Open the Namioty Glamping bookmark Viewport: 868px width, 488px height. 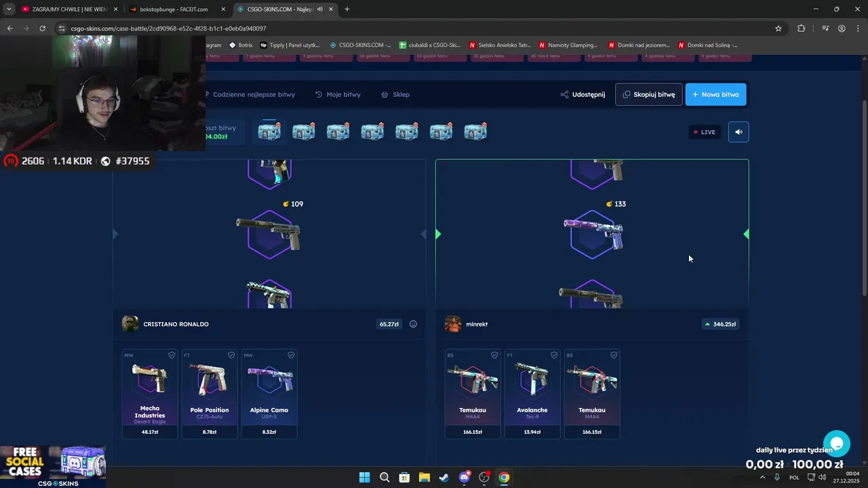click(570, 45)
